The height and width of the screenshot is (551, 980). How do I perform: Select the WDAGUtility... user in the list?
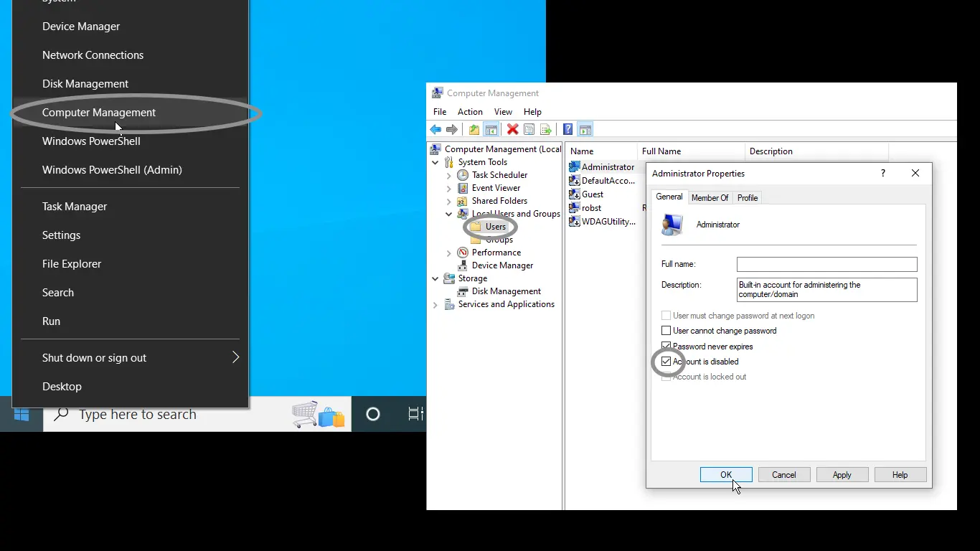point(601,222)
